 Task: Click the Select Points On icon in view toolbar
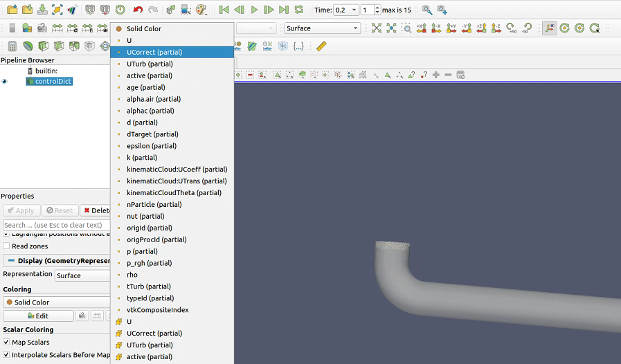coord(289,75)
